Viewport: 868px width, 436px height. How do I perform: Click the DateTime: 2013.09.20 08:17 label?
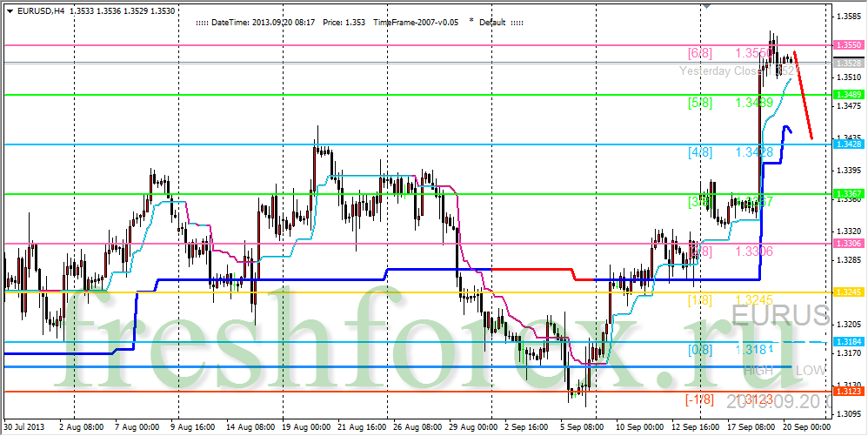tap(263, 23)
